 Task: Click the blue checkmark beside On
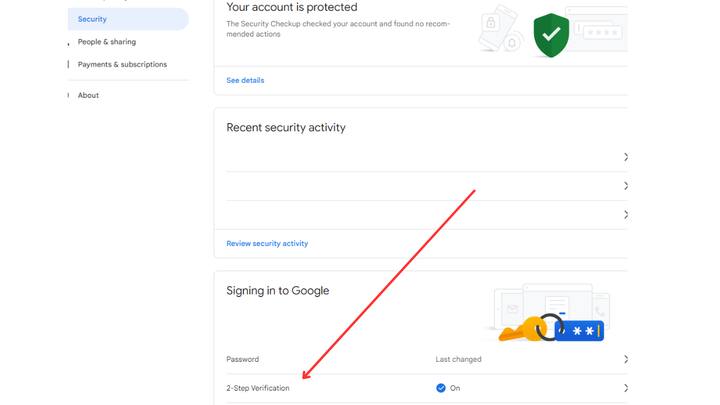(441, 388)
